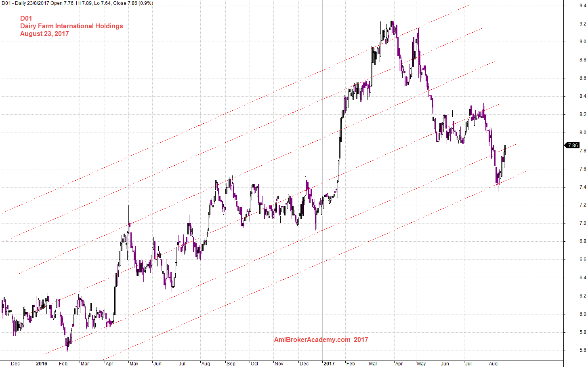Screen dimensions: 588x367
Task: Click the Apr label after 2017
Action: pos(399,364)
